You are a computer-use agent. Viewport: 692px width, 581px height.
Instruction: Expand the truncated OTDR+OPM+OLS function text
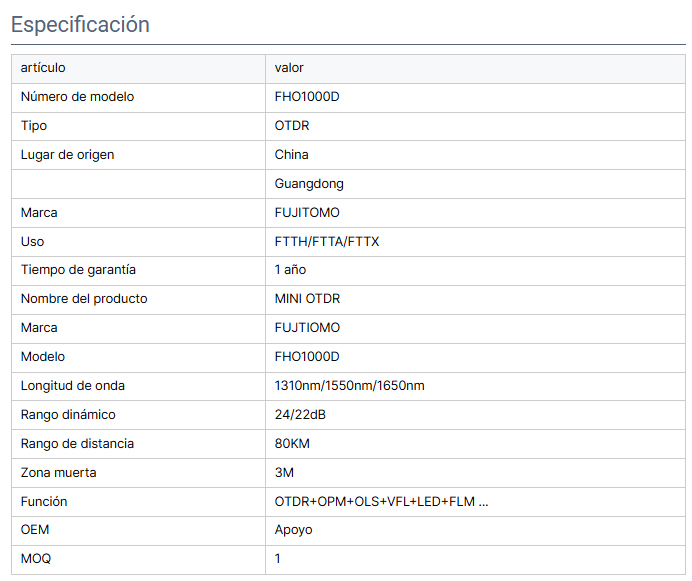(381, 502)
